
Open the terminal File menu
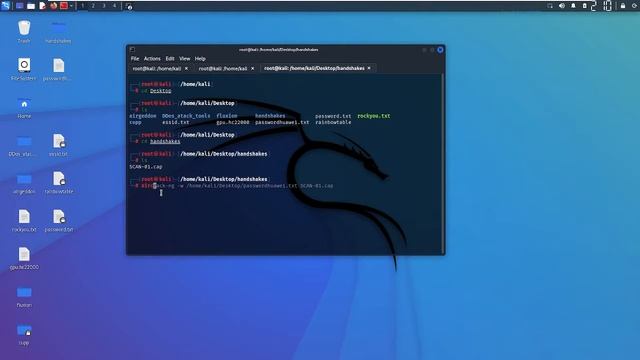point(135,59)
